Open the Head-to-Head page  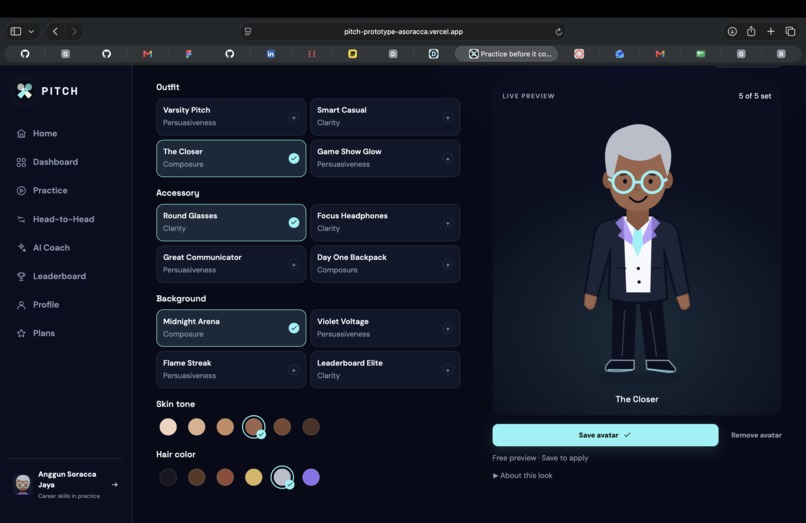(56, 219)
